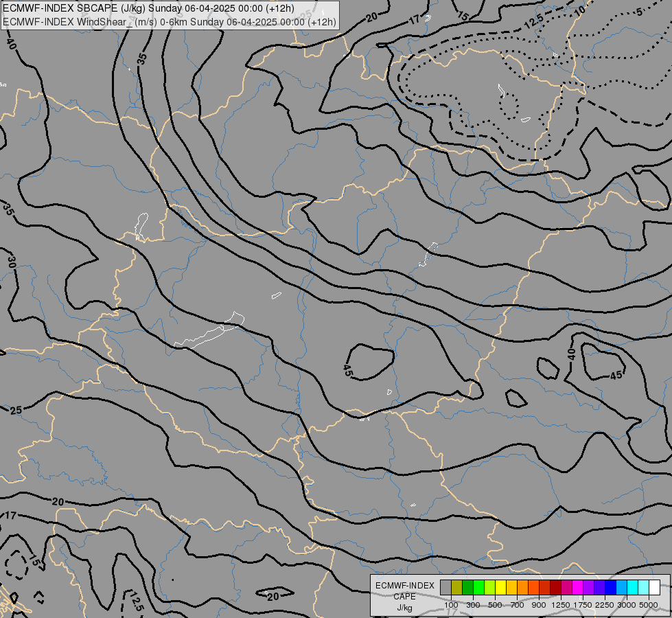Image resolution: width=672 pixels, height=618 pixels.
Task: Click the '45' label beside the eastern '40' contour
Action: (616, 376)
